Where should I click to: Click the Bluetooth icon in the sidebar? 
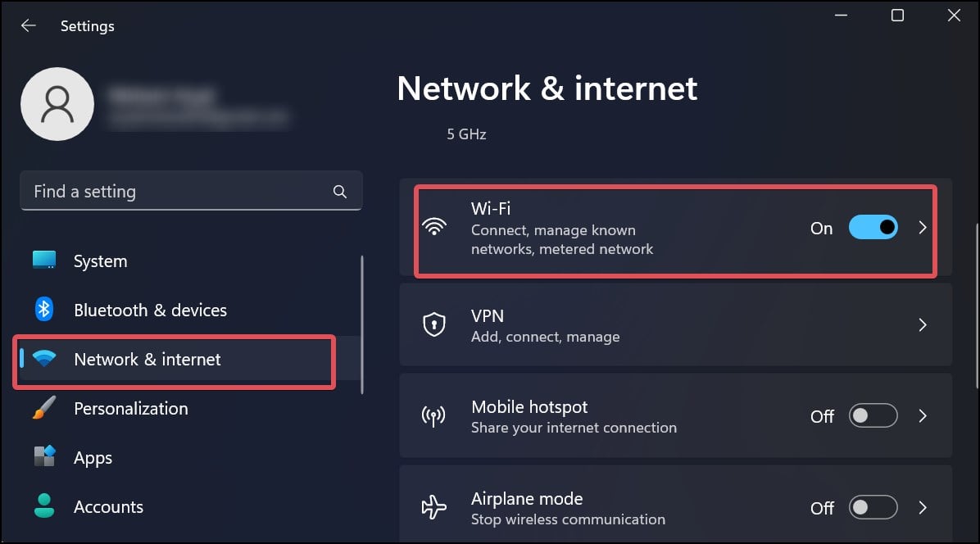(43, 309)
